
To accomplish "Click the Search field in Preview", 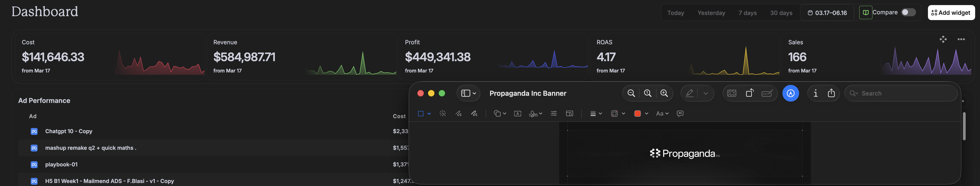I will coord(901,93).
